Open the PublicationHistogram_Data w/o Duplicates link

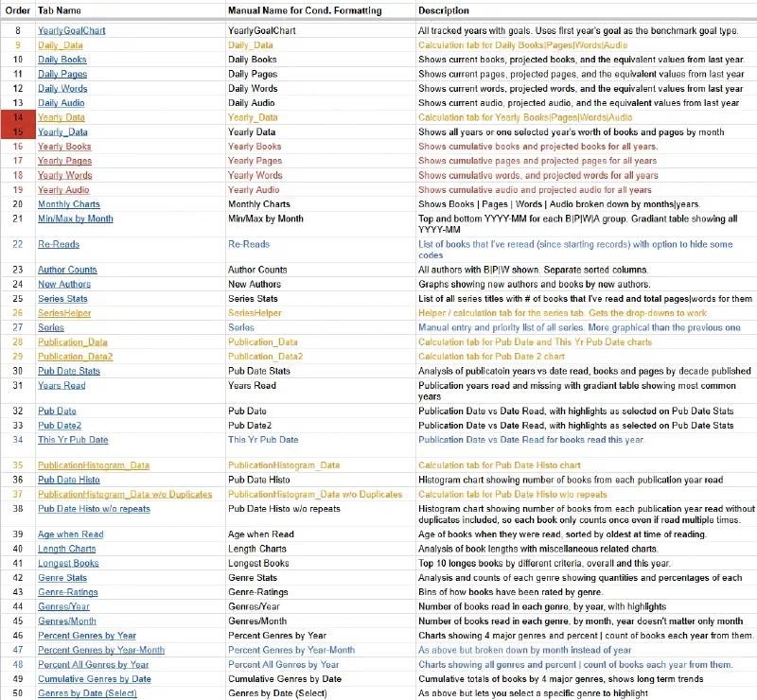pyautogui.click(x=125, y=495)
